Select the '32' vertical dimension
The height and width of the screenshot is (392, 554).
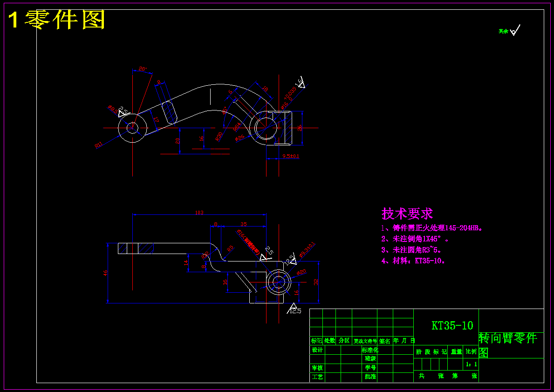[x=316, y=282]
